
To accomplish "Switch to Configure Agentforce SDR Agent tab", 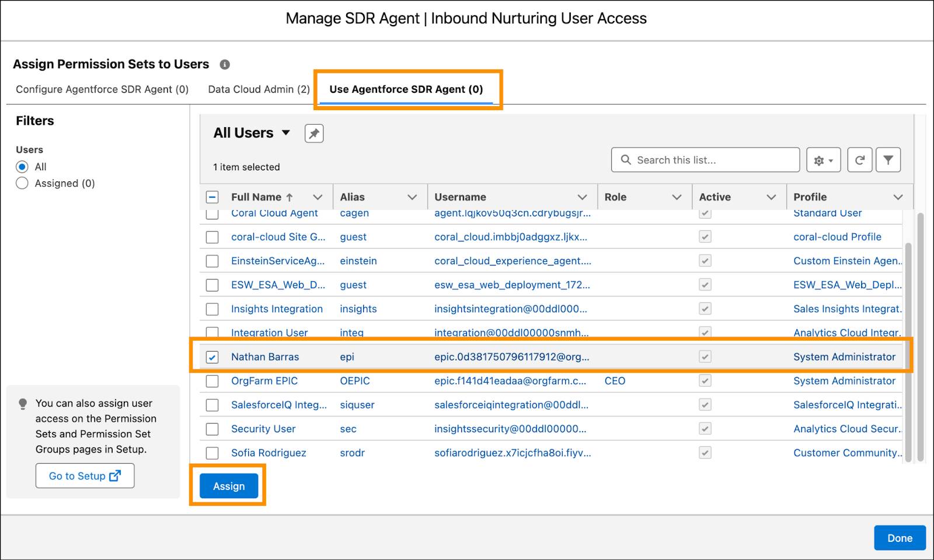I will (x=102, y=89).
